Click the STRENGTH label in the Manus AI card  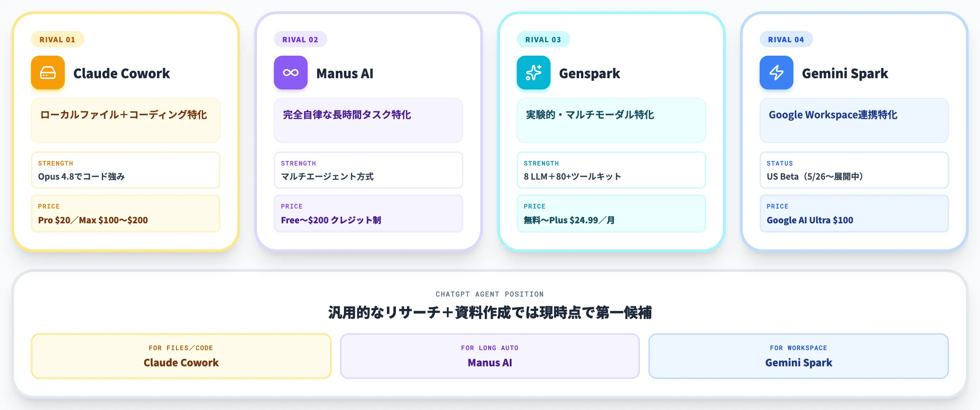coord(298,163)
